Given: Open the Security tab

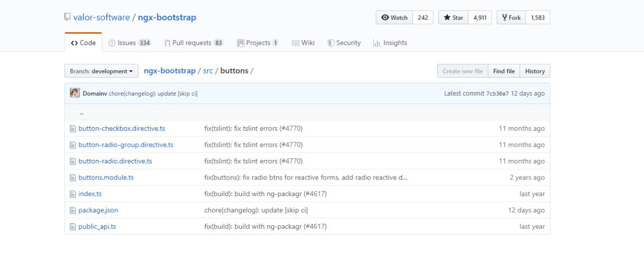Looking at the screenshot, I should pyautogui.click(x=344, y=43).
